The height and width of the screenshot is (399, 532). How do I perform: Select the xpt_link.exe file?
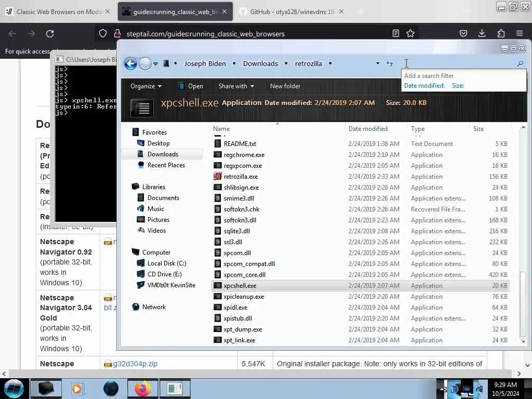239,340
